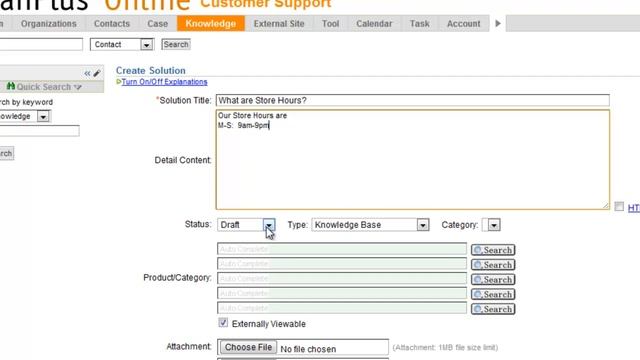Select the Knowledge tab
The height and width of the screenshot is (360, 640).
pos(211,24)
